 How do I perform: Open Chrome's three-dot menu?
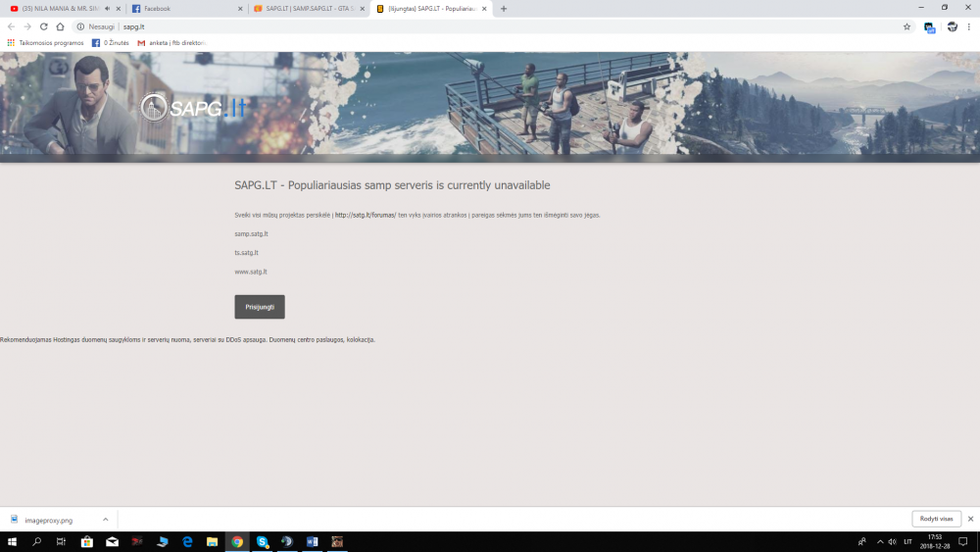[969, 26]
